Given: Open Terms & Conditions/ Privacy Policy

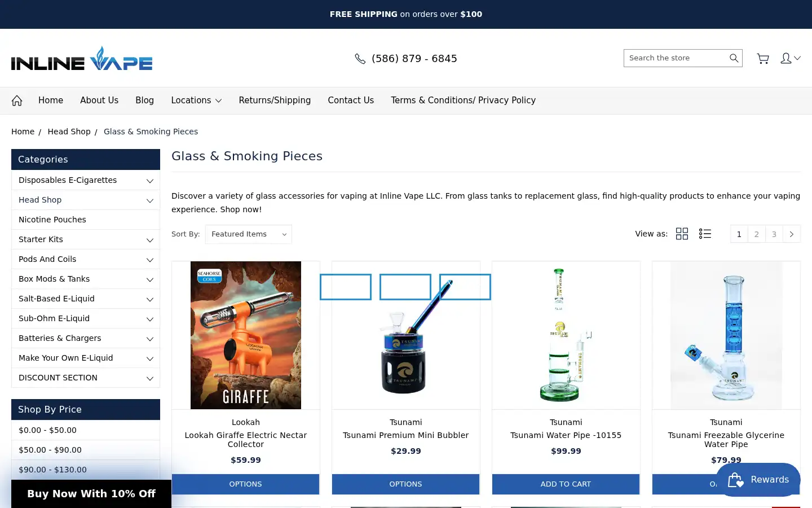Looking at the screenshot, I should [x=463, y=100].
